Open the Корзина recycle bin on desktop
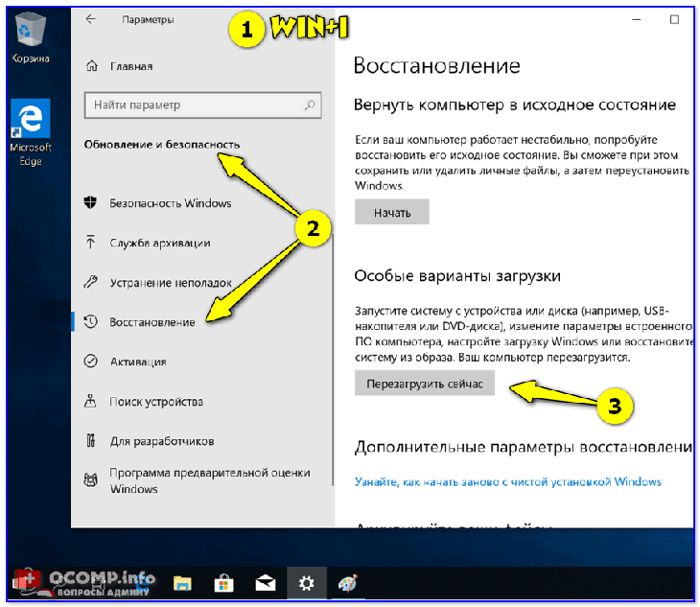Viewport: 700px width, 607px height. (x=31, y=38)
